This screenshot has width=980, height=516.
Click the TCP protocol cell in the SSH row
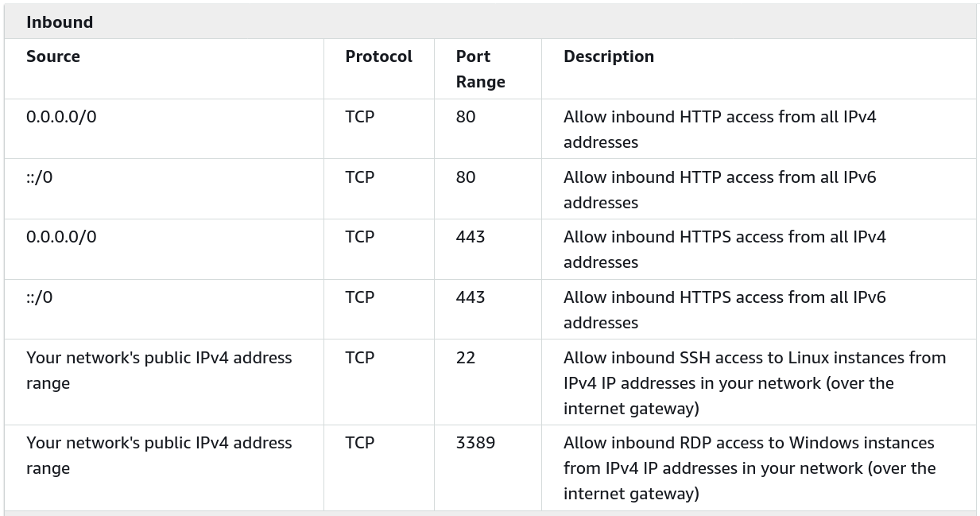point(359,358)
